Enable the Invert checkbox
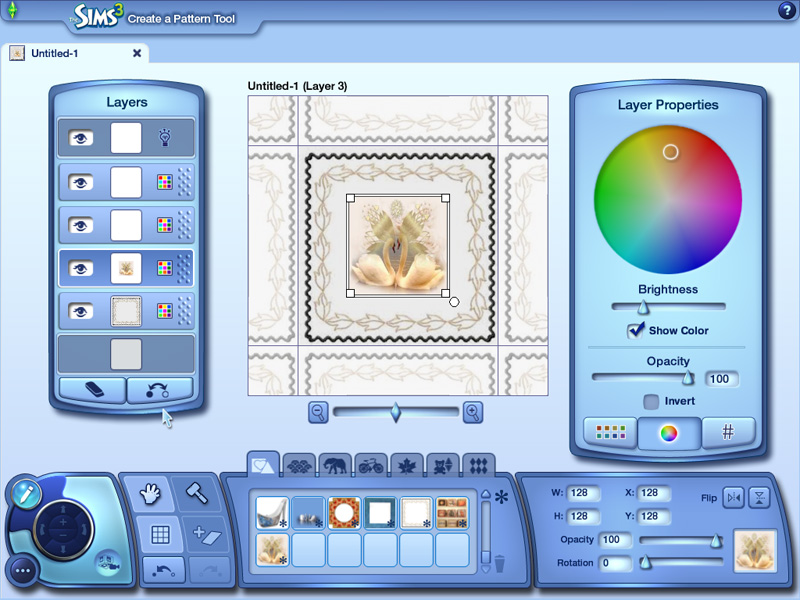 (651, 401)
